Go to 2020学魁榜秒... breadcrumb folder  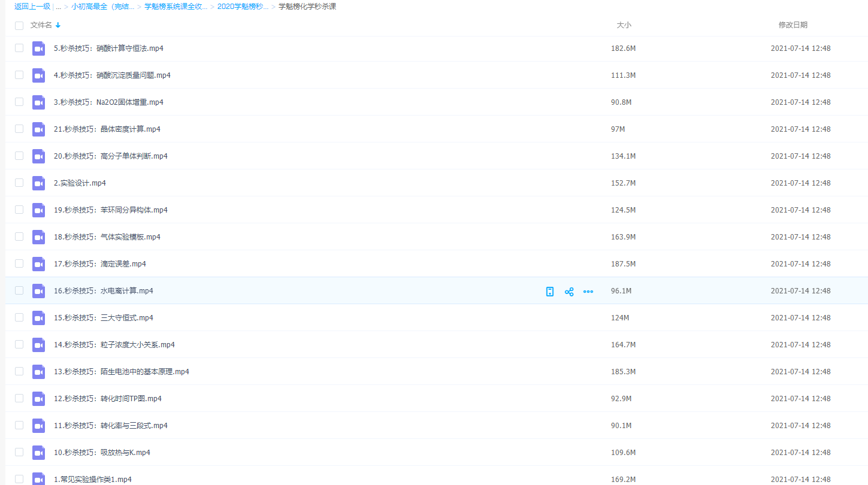click(x=243, y=7)
